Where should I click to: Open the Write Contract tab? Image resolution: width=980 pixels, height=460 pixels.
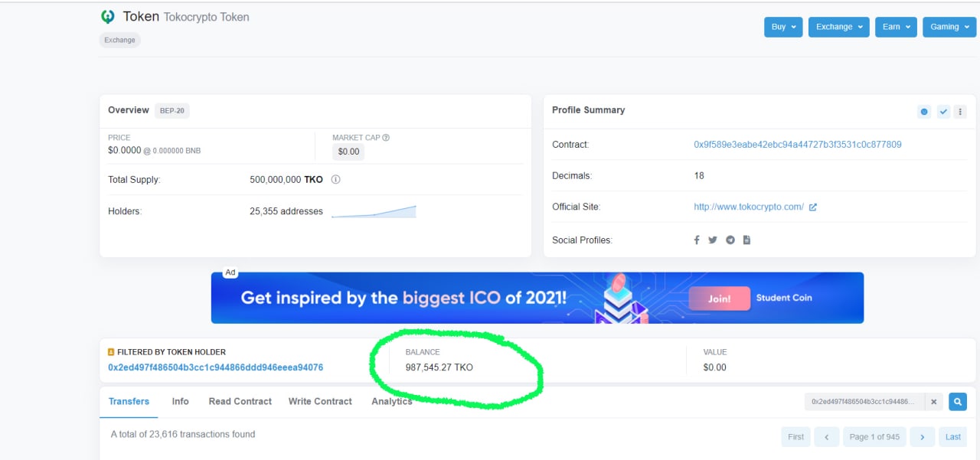(320, 401)
